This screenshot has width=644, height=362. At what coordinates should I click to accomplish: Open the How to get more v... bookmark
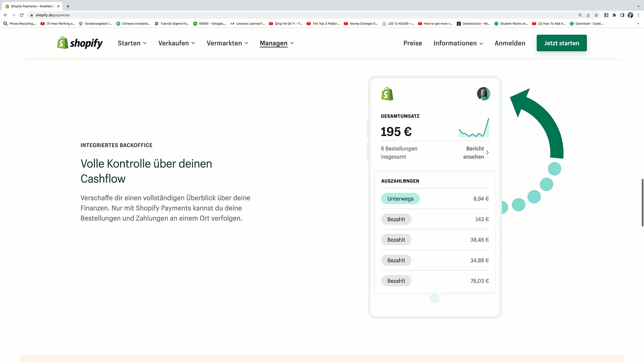435,23
